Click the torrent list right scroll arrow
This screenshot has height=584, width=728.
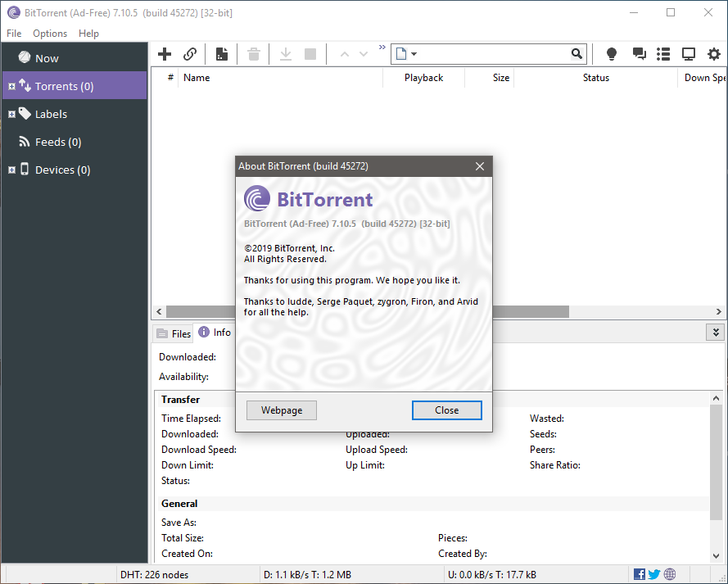[x=718, y=311]
